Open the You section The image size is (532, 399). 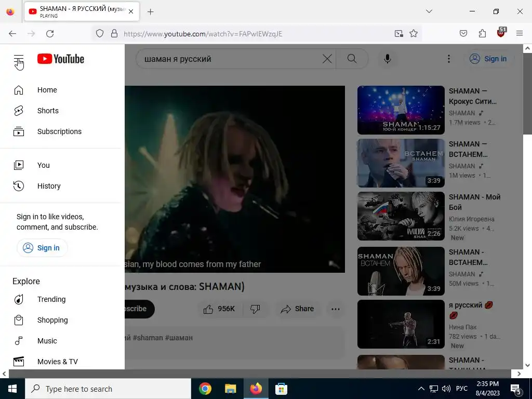[x=60, y=165]
